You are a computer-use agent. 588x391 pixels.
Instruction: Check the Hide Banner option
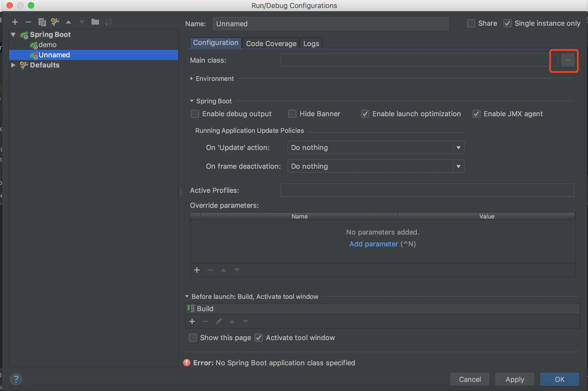pos(292,114)
